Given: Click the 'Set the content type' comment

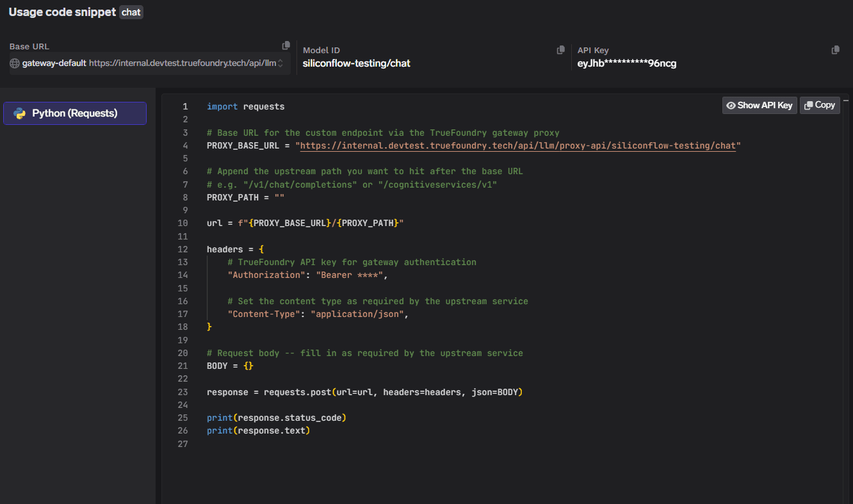Looking at the screenshot, I should 378,302.
